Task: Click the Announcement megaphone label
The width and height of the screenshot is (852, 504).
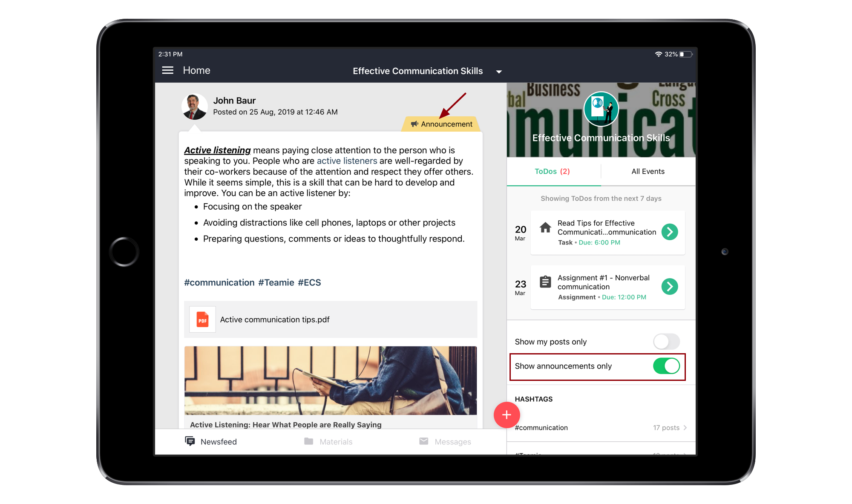Action: (x=441, y=124)
